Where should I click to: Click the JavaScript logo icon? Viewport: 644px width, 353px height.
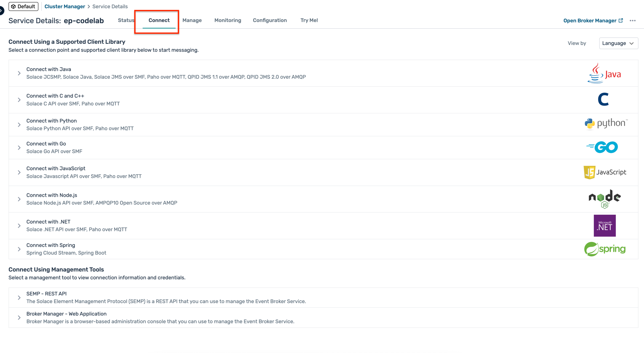605,172
